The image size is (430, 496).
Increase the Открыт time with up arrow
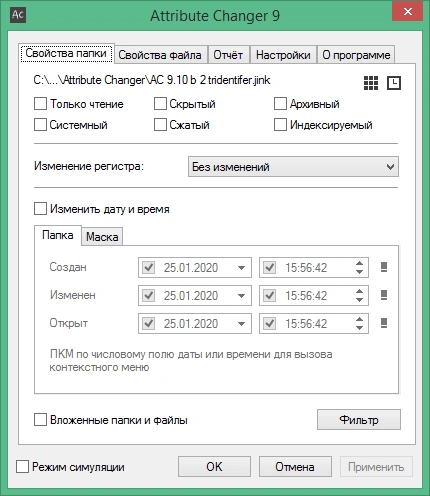(x=359, y=319)
